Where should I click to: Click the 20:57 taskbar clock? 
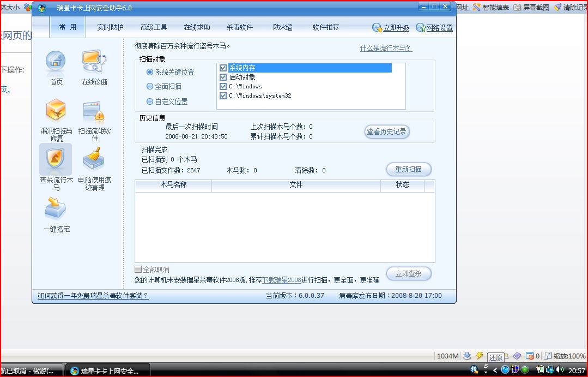coord(577,370)
